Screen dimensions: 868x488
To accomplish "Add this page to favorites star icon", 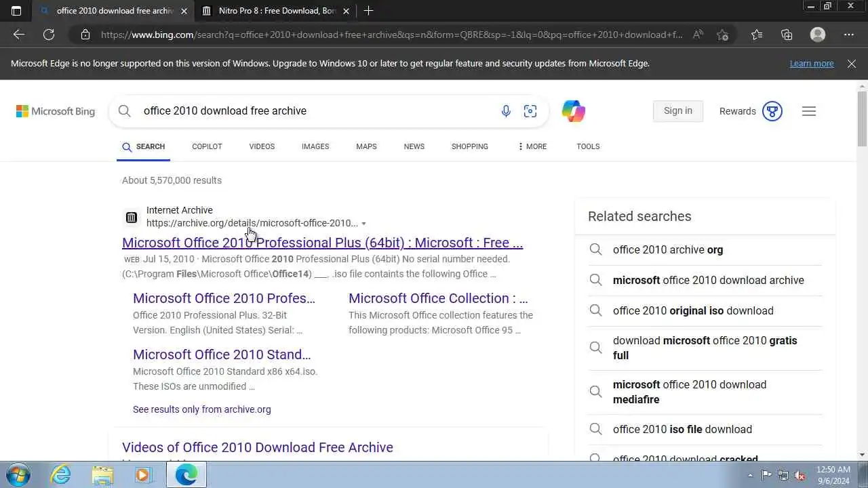I will tap(723, 35).
